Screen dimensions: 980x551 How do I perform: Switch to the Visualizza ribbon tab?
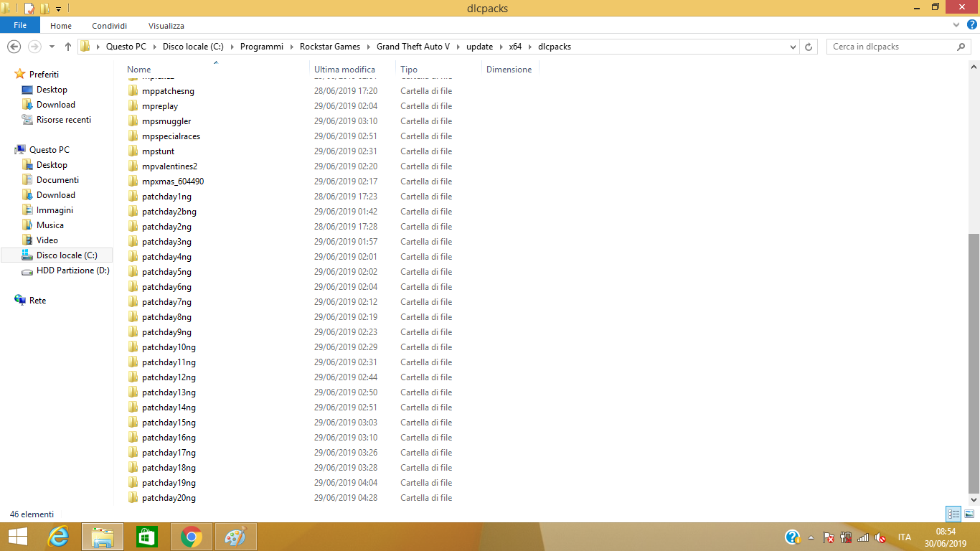pos(166,26)
